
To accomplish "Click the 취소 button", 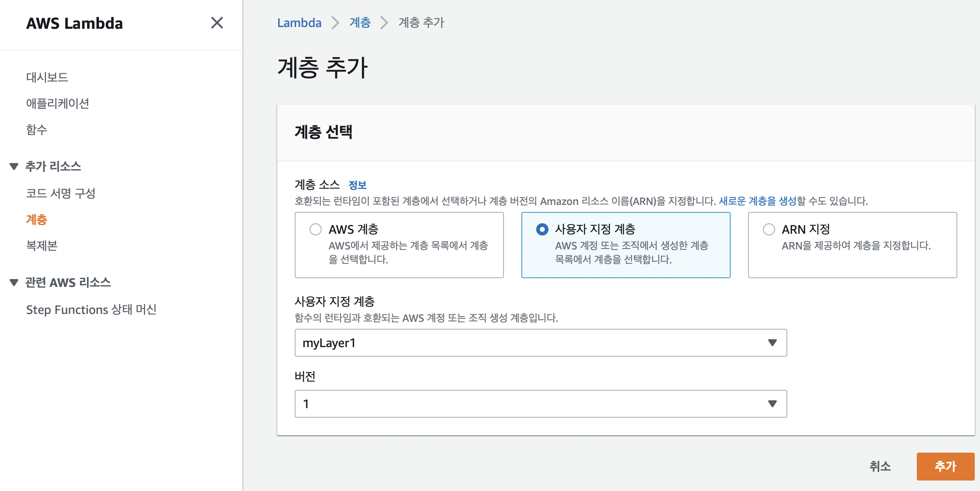I will click(x=880, y=466).
